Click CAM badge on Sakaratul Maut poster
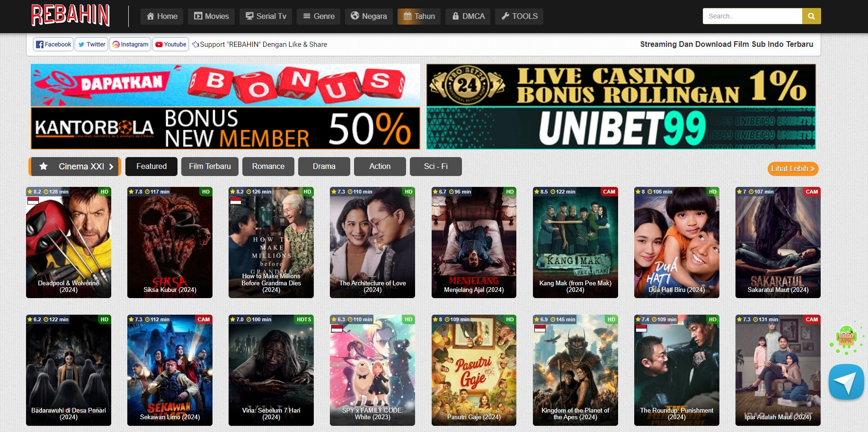This screenshot has width=868, height=432. click(812, 192)
